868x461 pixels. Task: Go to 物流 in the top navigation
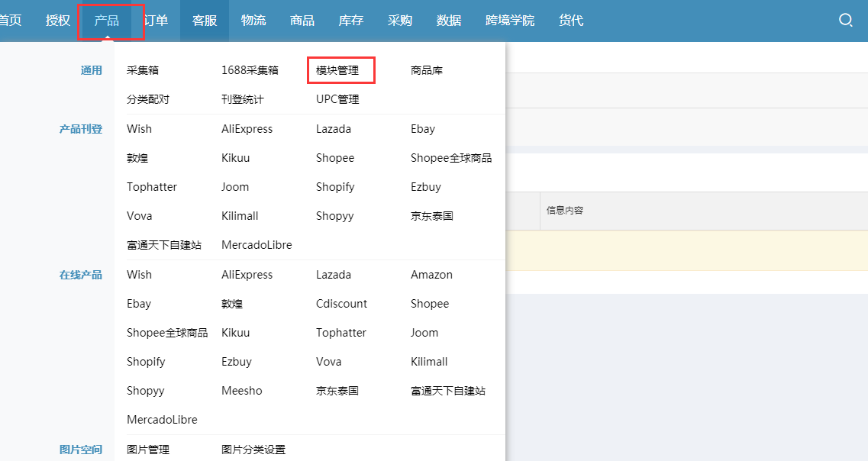click(253, 21)
